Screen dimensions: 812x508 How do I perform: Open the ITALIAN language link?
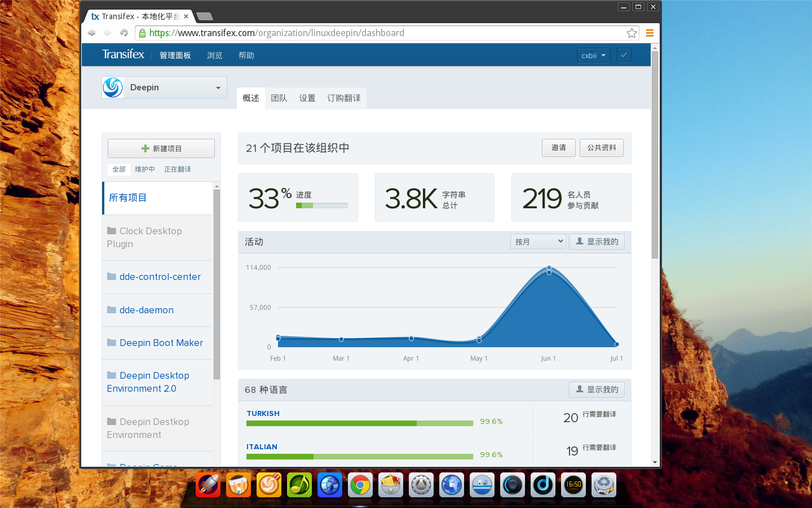pos(262,447)
